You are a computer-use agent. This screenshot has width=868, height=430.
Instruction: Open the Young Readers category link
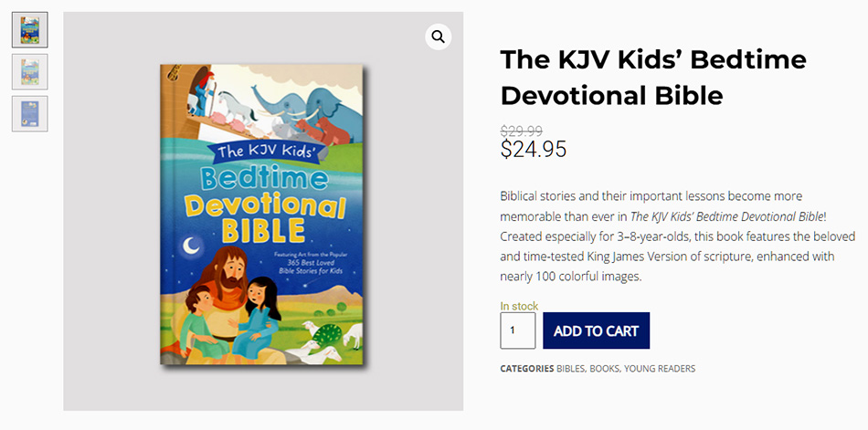click(x=660, y=369)
